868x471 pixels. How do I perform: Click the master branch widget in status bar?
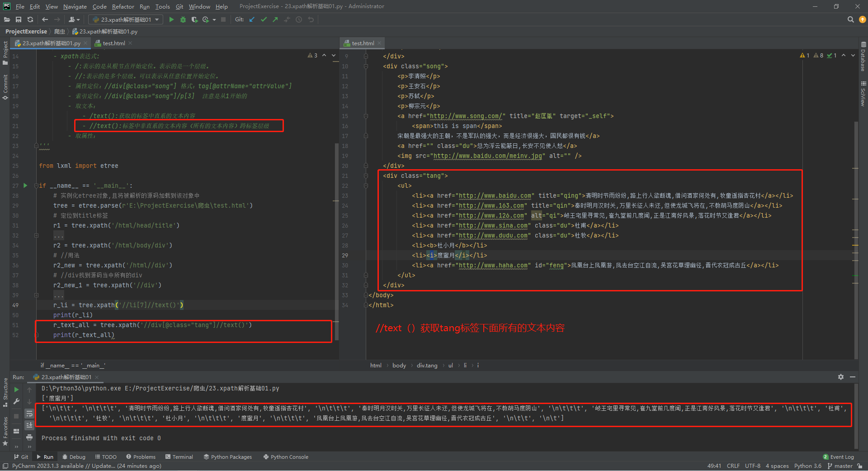click(840, 466)
